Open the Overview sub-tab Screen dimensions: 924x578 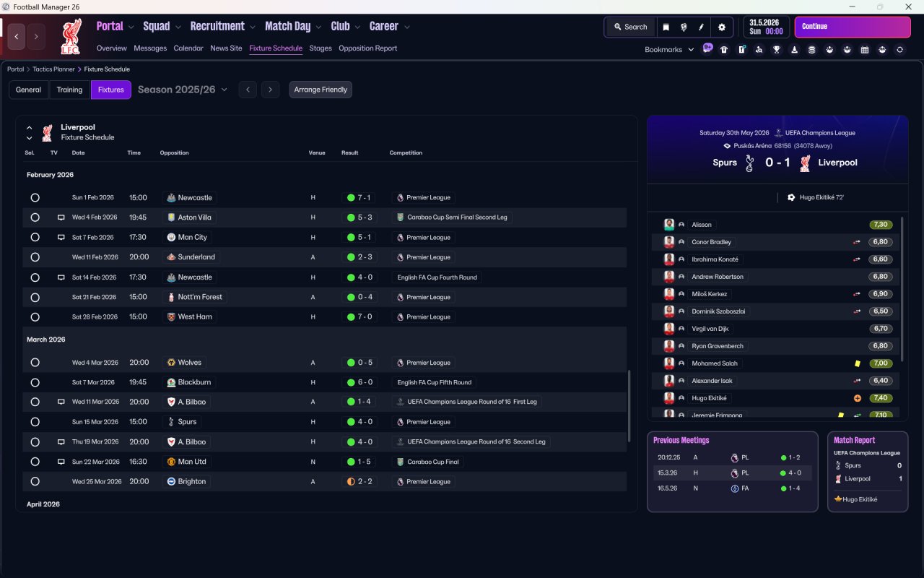click(x=112, y=48)
